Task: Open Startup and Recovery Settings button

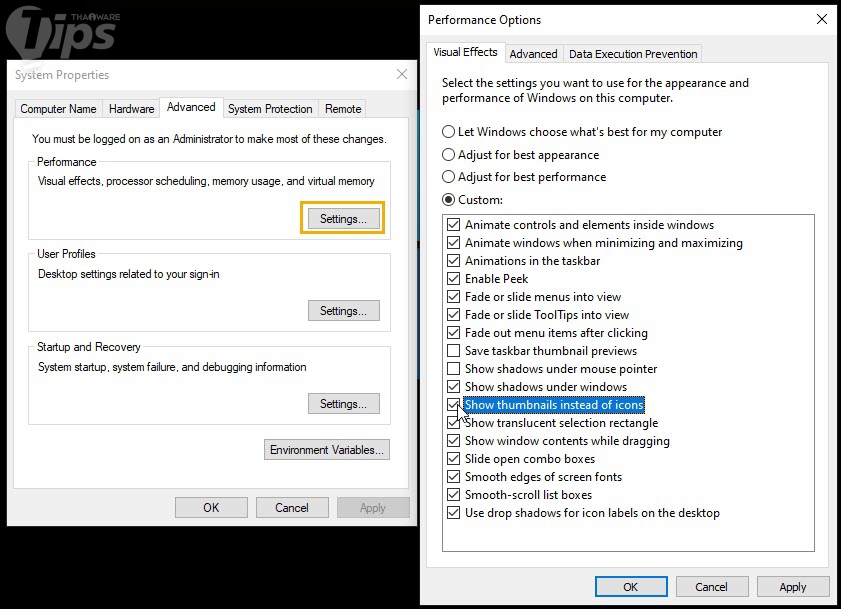Action: point(343,403)
